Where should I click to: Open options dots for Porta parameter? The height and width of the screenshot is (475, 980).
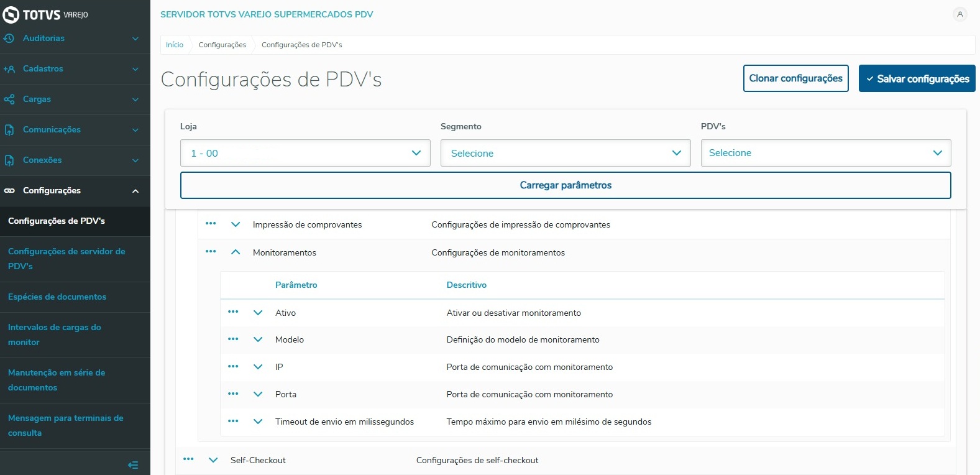[233, 394]
